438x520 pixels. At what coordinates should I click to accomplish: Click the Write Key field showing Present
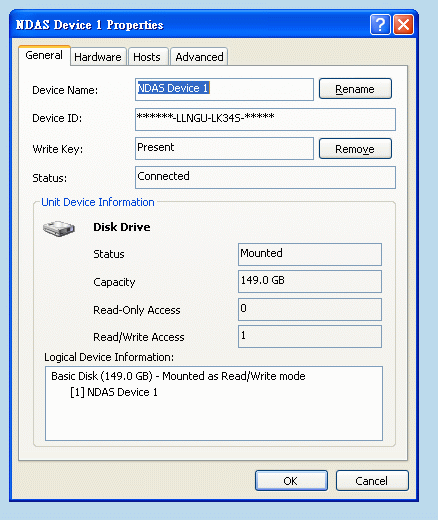point(224,148)
